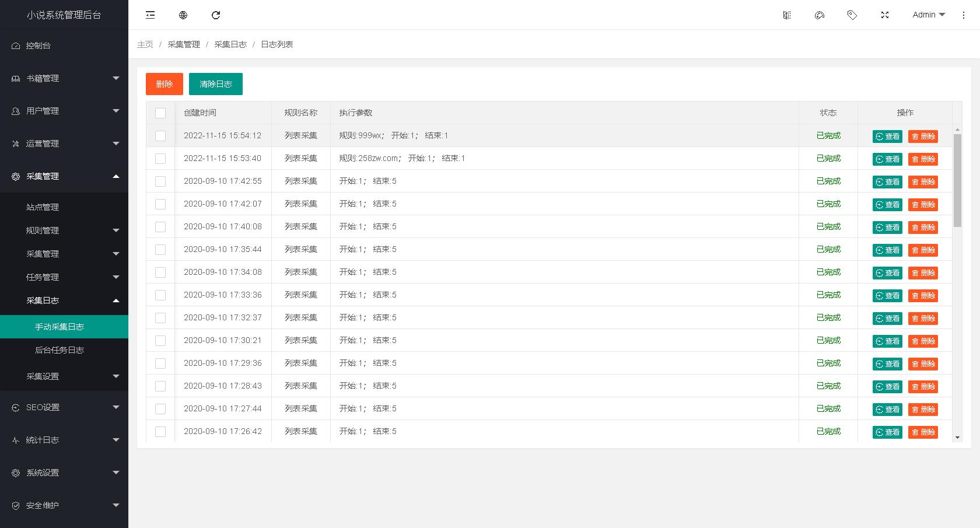Expand the 书籍管理 sidebar menu
This screenshot has width=980, height=528.
tap(64, 78)
